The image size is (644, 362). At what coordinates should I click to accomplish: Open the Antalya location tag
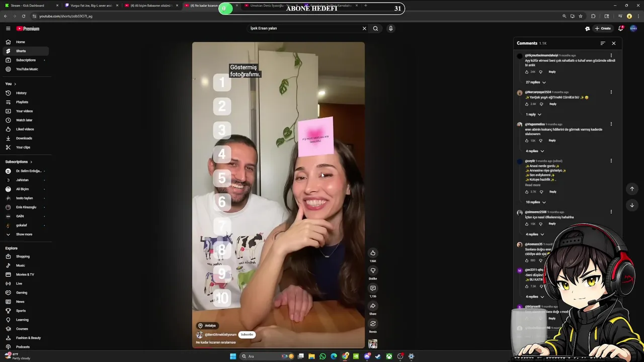[207, 326]
